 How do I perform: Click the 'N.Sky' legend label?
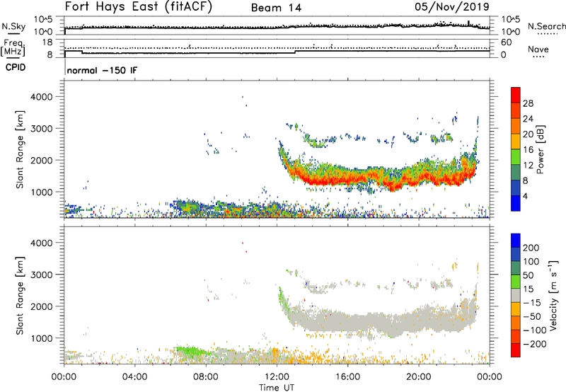click(x=13, y=26)
